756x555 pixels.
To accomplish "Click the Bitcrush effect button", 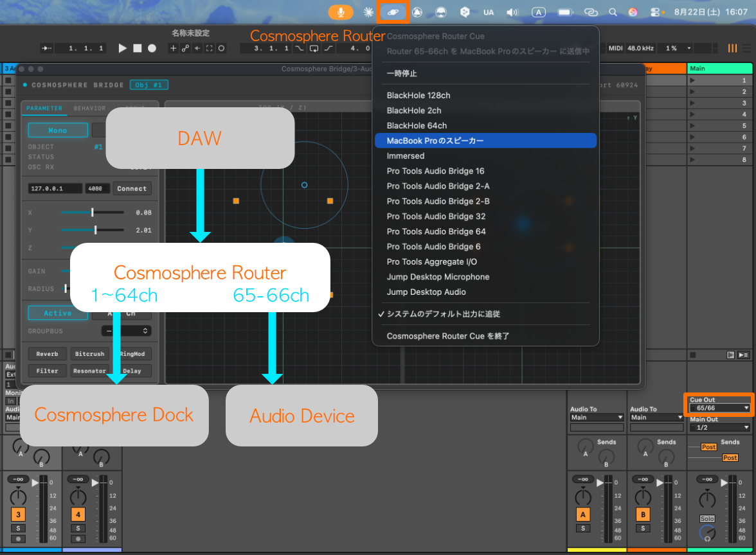I will (x=90, y=353).
